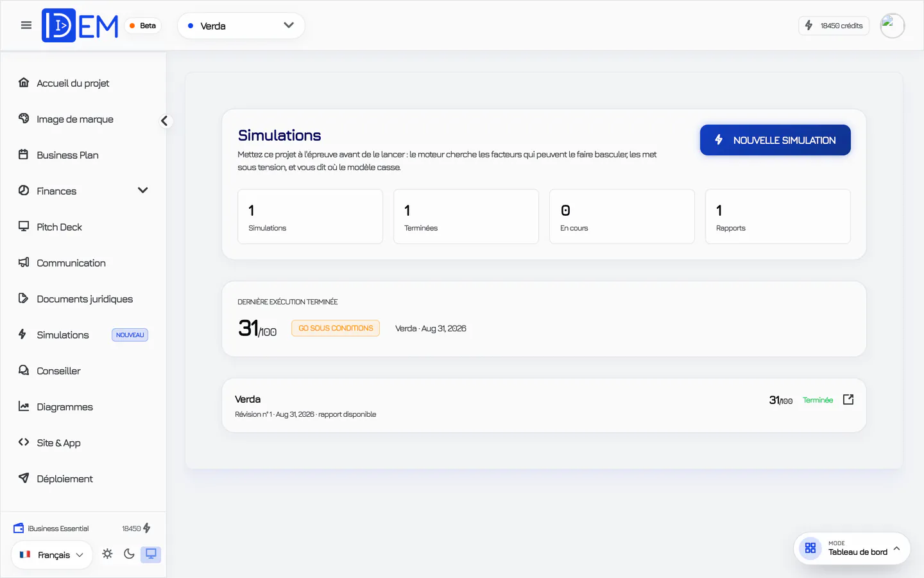Viewport: 924px width, 578px height.
Task: Click the sidebar 18450 lightning credits
Action: [x=136, y=528]
